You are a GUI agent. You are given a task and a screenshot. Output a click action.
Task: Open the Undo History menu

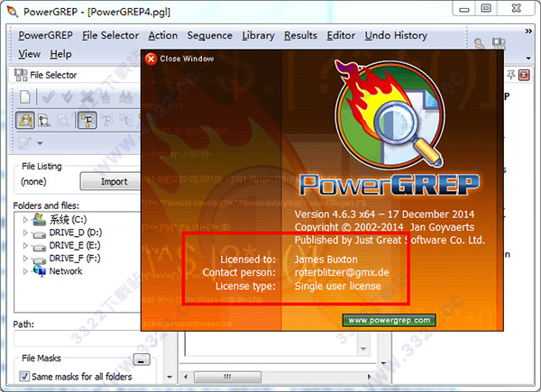[x=396, y=35]
